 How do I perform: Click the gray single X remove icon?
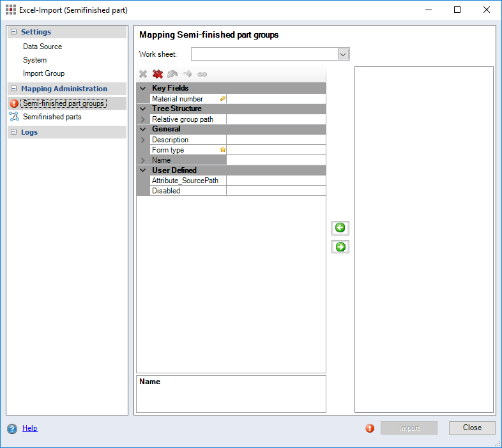(x=143, y=75)
